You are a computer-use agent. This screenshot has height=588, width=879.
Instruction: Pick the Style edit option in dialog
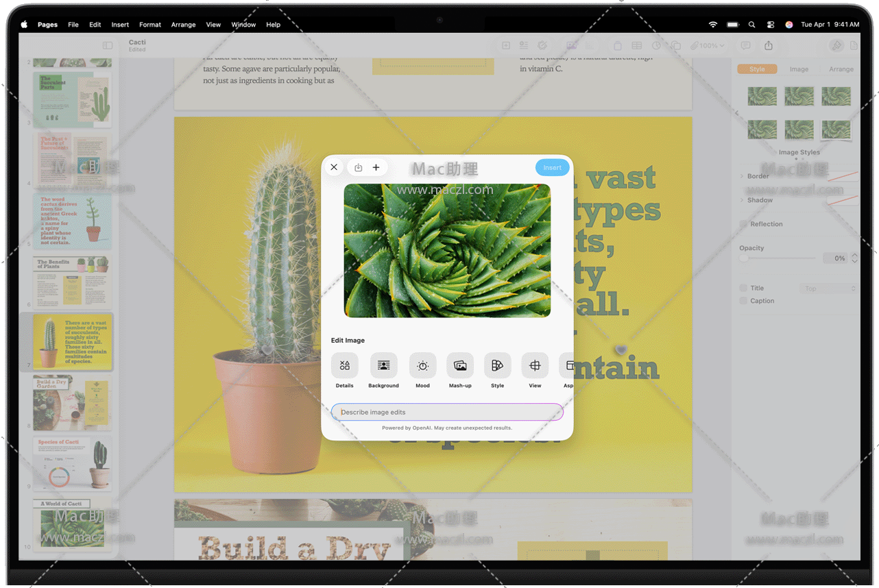[x=497, y=366]
